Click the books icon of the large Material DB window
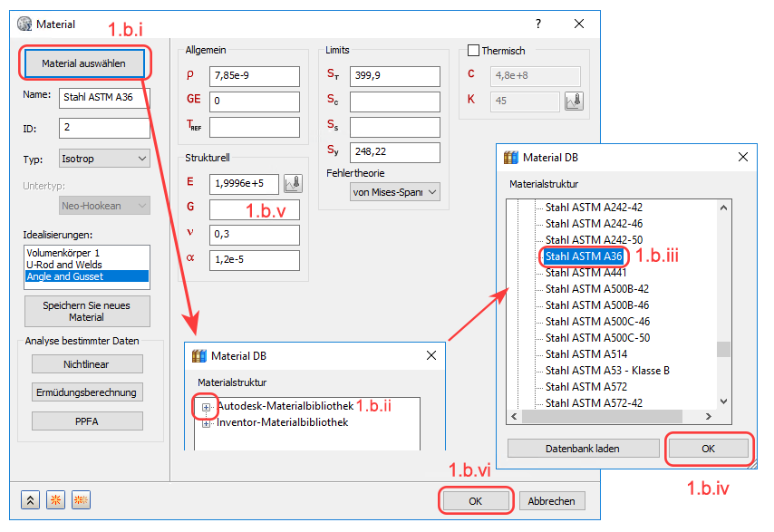 pos(511,158)
